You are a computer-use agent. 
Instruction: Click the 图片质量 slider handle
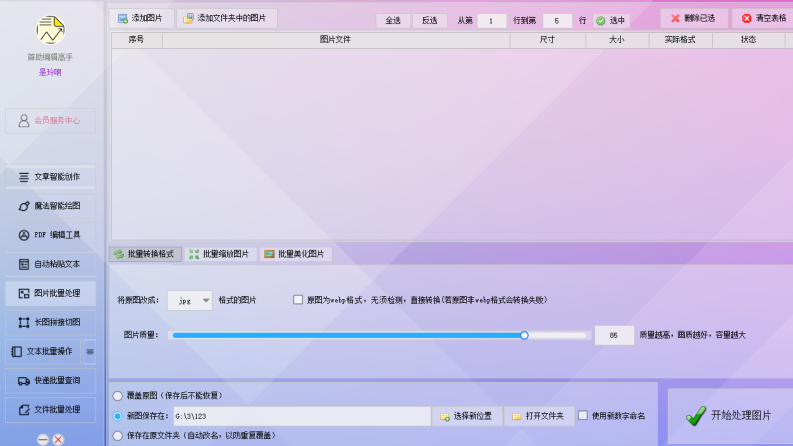click(x=524, y=335)
